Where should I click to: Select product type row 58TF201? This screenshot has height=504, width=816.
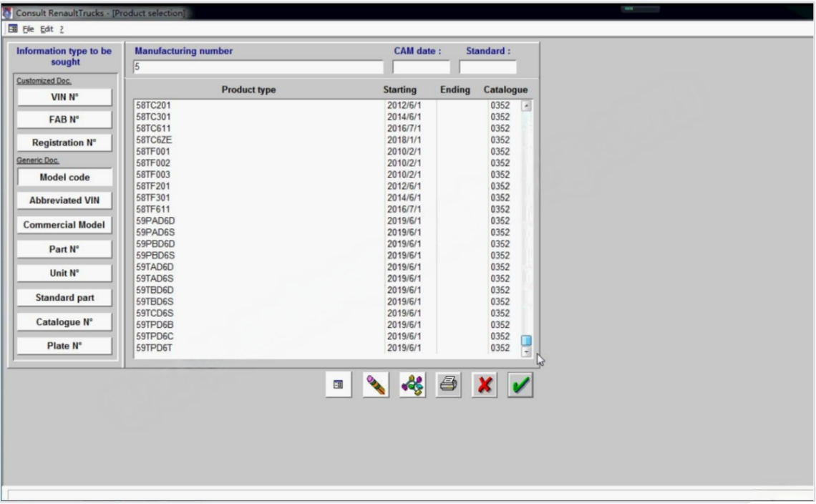(x=328, y=186)
